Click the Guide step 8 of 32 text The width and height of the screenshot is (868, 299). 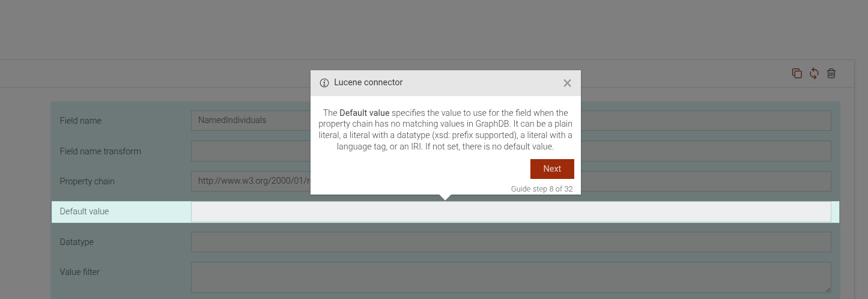[x=541, y=189]
